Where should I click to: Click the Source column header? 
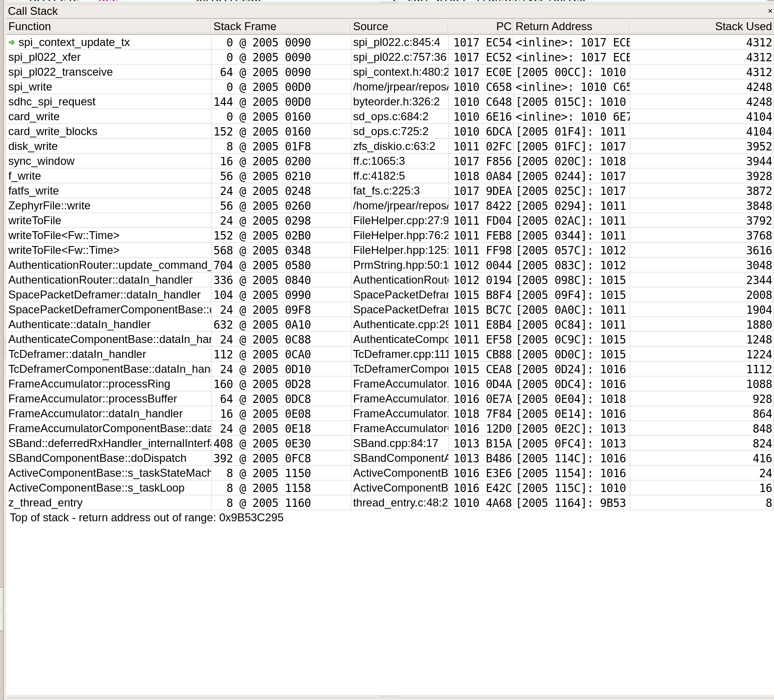coord(370,27)
